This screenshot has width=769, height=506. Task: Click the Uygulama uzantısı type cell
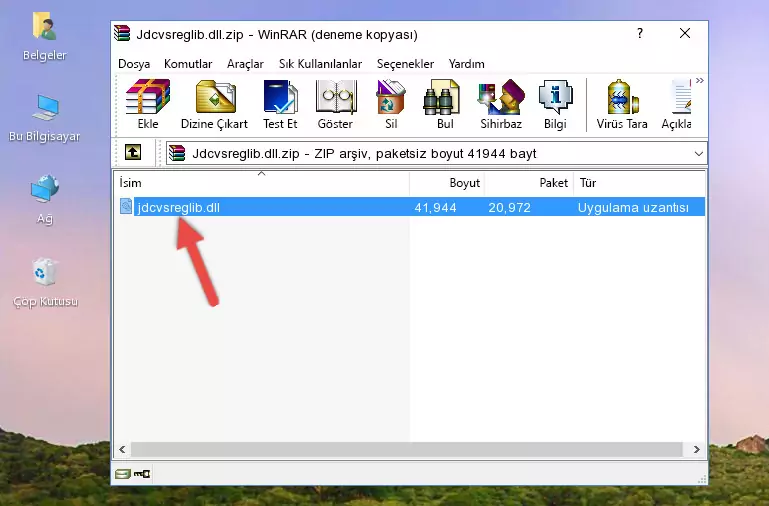point(633,207)
